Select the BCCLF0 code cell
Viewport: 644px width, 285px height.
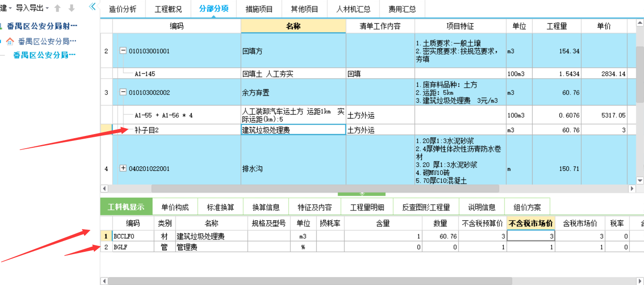pos(132,236)
